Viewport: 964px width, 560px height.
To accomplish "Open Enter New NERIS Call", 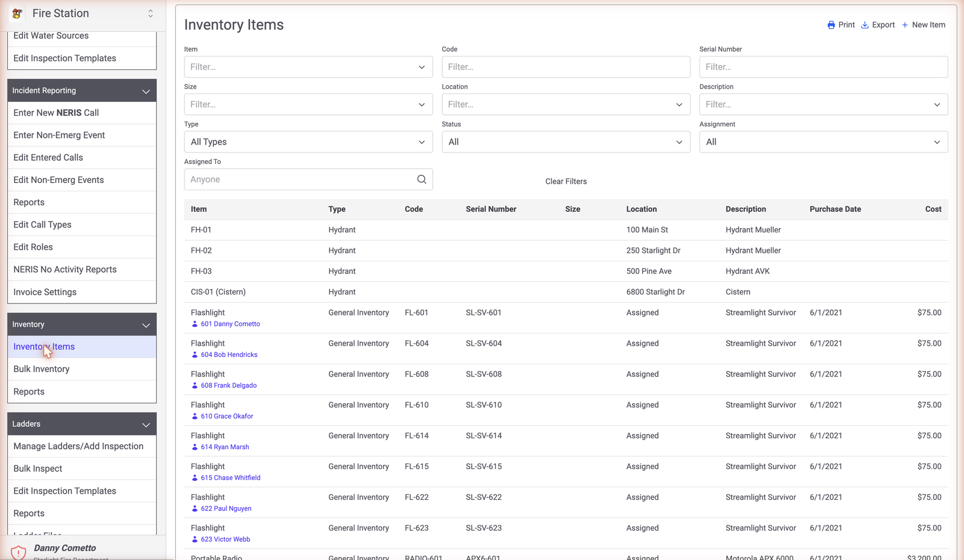I will point(82,113).
